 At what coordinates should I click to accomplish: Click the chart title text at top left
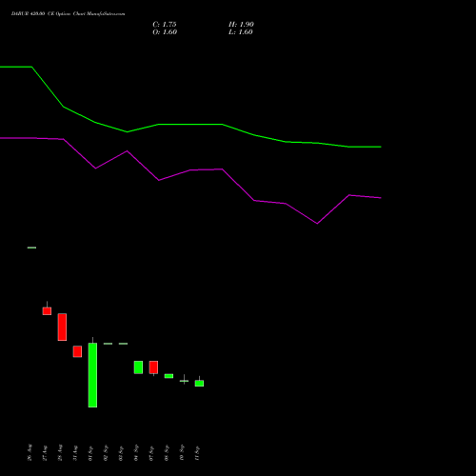coord(69,13)
